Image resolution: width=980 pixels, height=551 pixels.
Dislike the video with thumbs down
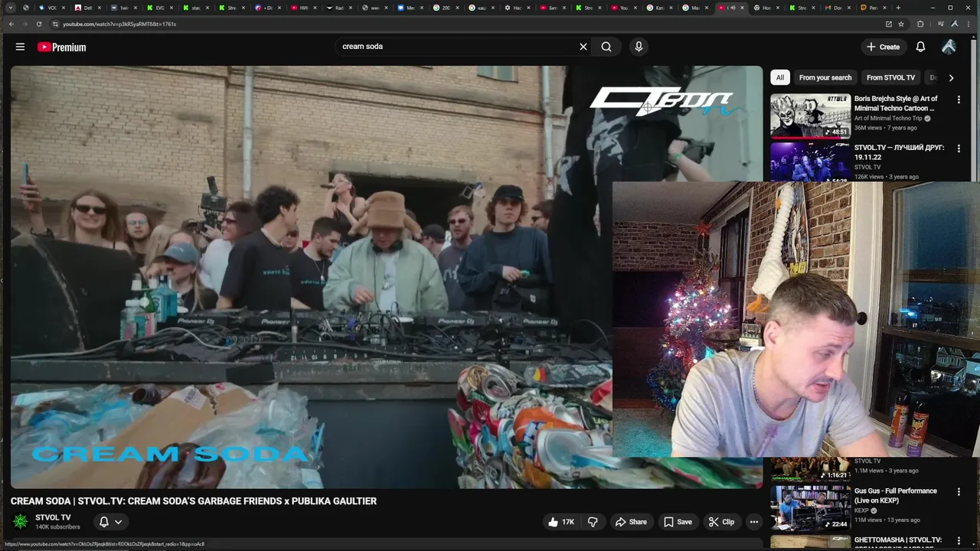click(593, 522)
